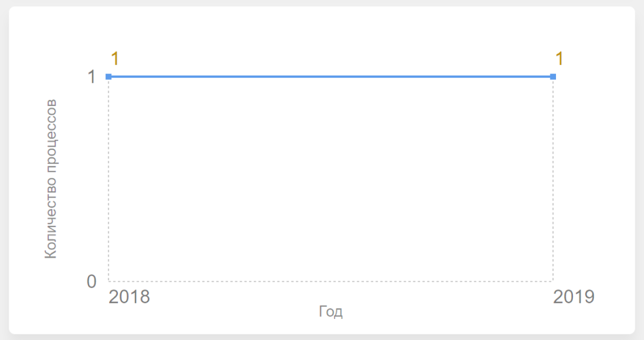Click the orange value label above 2018 point
This screenshot has width=644, height=340.
pos(115,59)
